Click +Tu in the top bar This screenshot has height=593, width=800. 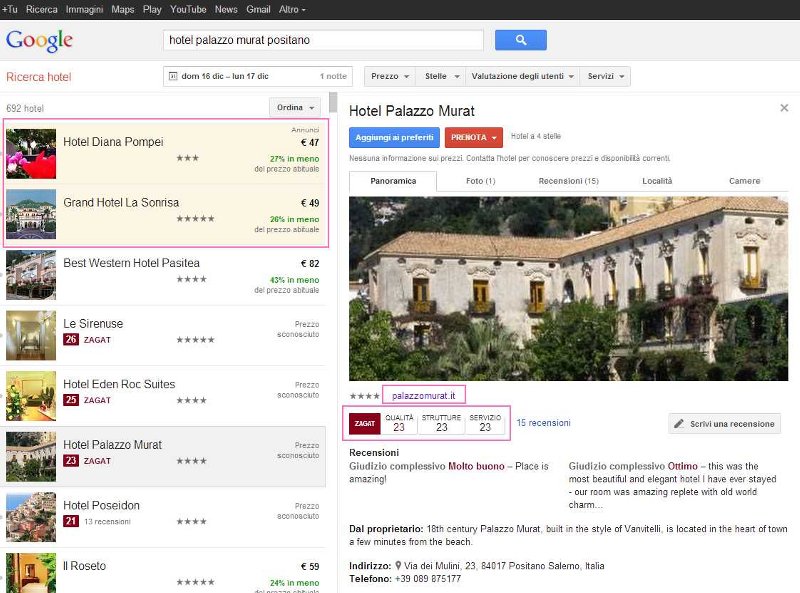click(x=10, y=9)
